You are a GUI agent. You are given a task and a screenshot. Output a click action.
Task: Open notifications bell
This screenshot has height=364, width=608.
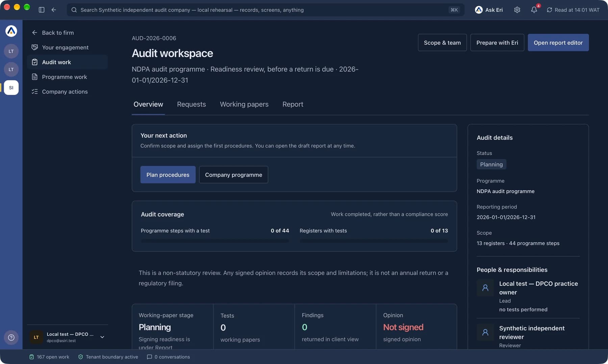(x=534, y=10)
